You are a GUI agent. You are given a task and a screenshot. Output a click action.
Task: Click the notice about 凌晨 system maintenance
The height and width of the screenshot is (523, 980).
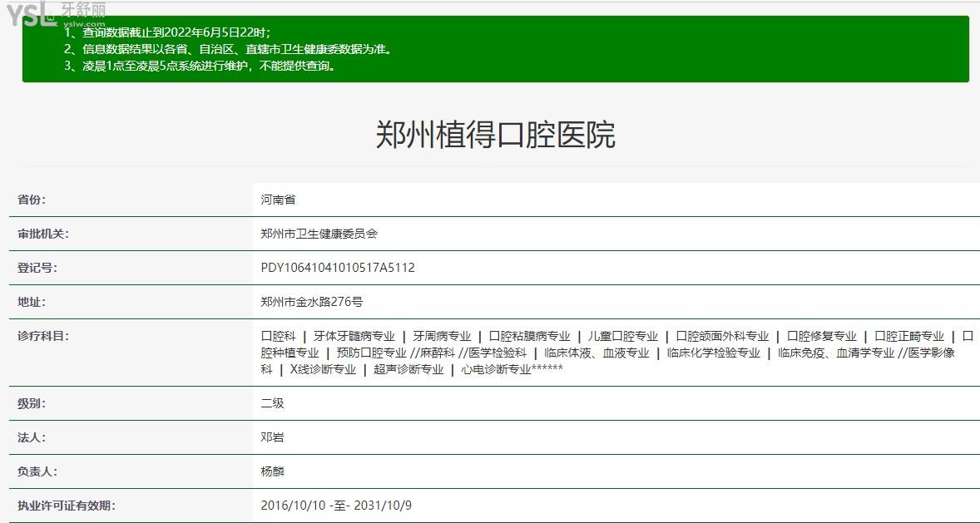(x=200, y=66)
